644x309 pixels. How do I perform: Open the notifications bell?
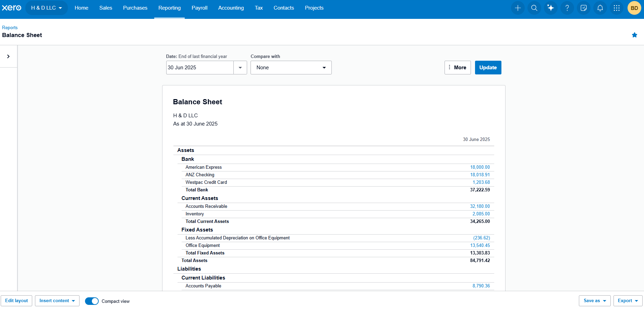tap(600, 8)
